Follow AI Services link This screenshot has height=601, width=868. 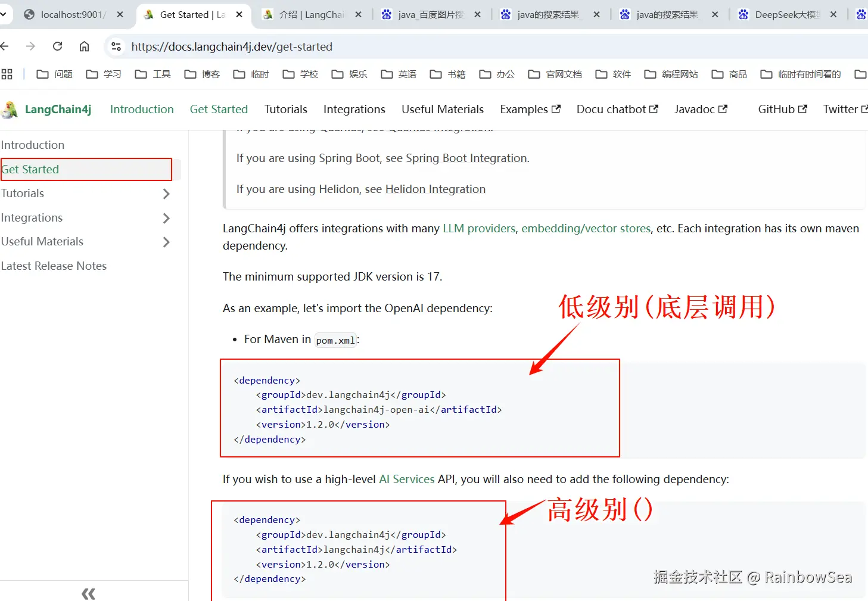pos(407,479)
